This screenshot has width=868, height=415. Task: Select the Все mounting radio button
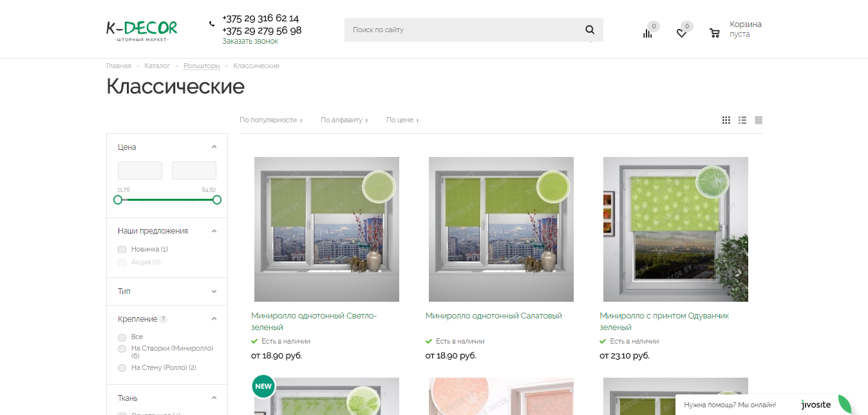pos(122,337)
